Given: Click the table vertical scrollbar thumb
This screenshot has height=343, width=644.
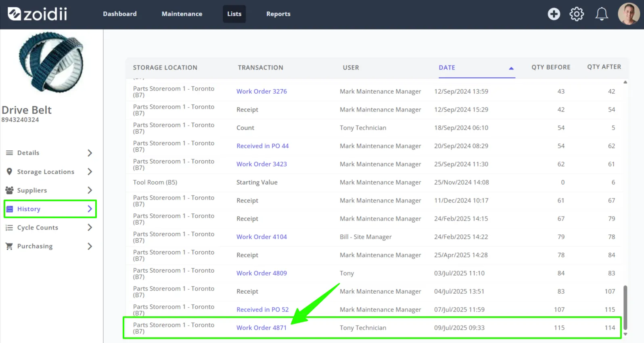Looking at the screenshot, I should pyautogui.click(x=625, y=307).
